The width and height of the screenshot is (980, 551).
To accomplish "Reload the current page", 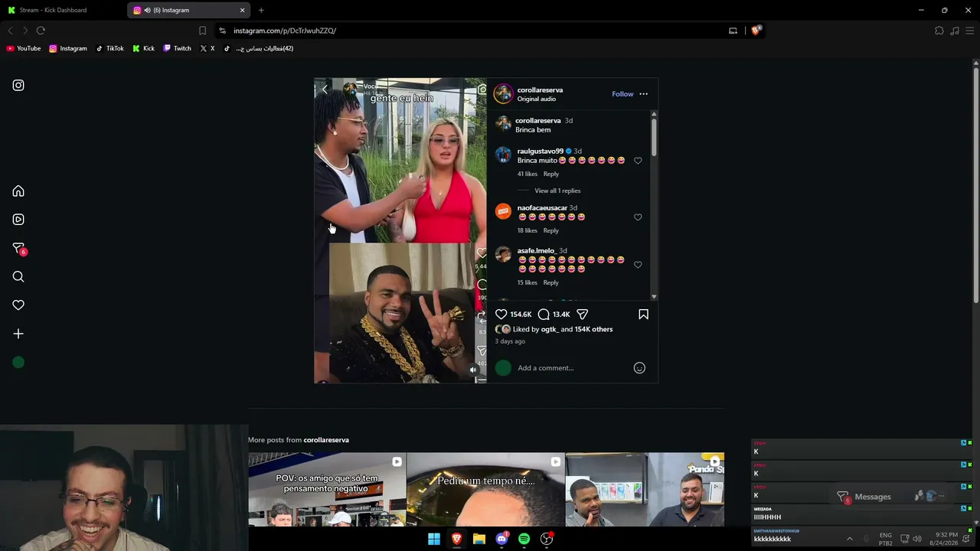I will coord(41,31).
